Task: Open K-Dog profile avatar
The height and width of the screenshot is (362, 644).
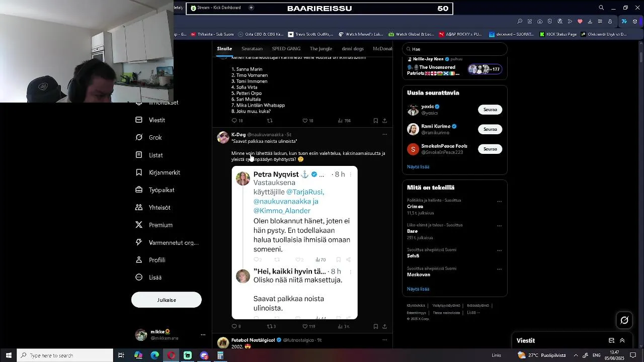Action: pos(223,137)
